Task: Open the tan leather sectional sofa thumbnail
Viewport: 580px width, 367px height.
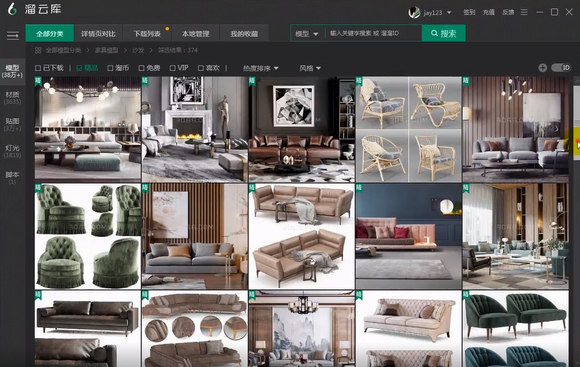Action: (x=301, y=236)
